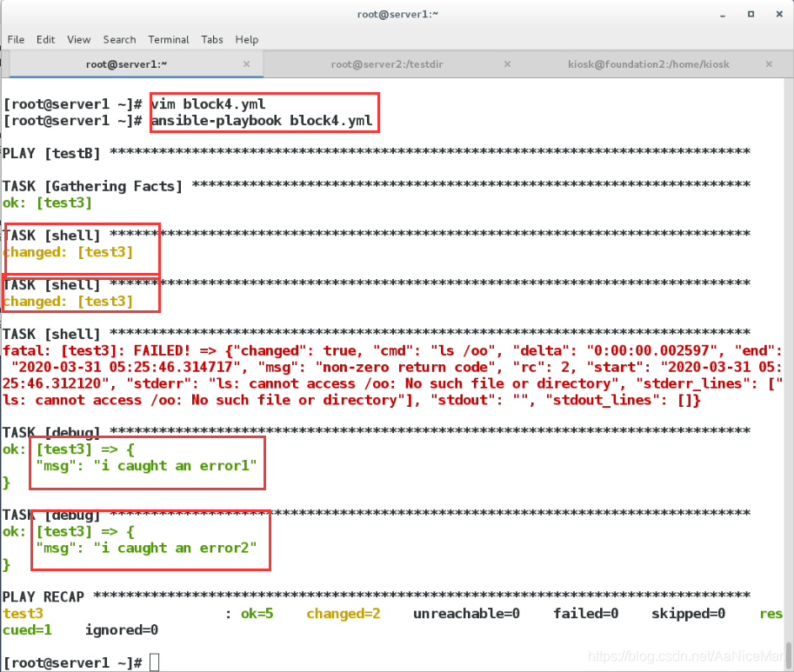
Task: Click the 'i caught an error2' message
Action: [x=175, y=548]
